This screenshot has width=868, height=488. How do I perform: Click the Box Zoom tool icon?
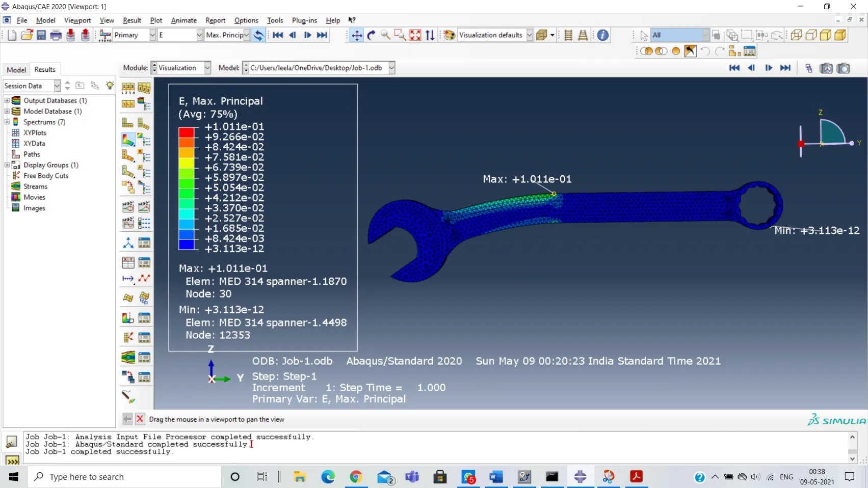(x=400, y=35)
